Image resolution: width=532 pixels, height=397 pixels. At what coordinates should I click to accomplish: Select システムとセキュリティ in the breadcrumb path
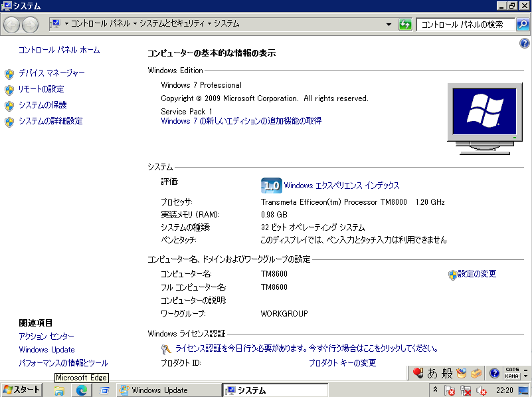click(x=172, y=23)
